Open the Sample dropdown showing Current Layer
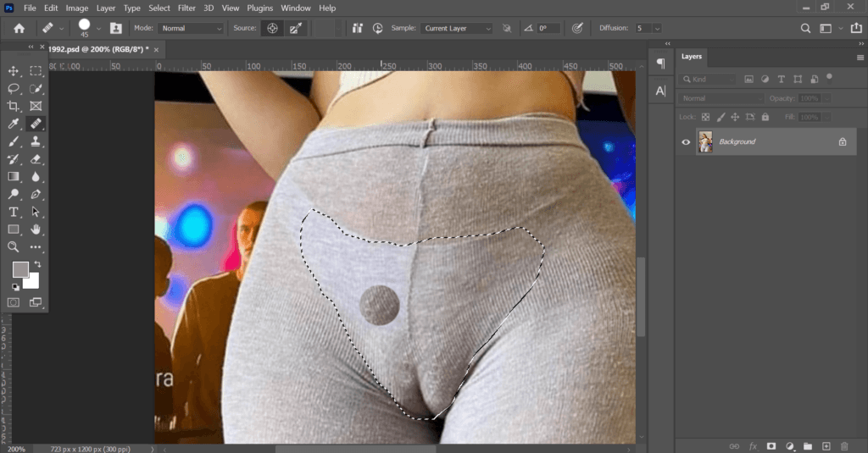868x453 pixels. (457, 28)
